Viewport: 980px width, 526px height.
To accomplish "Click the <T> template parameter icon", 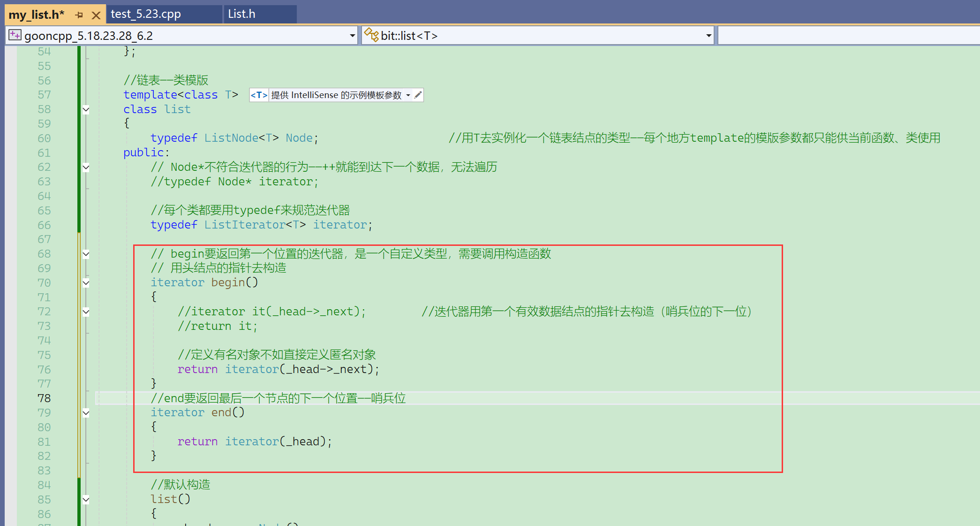I will [x=259, y=95].
